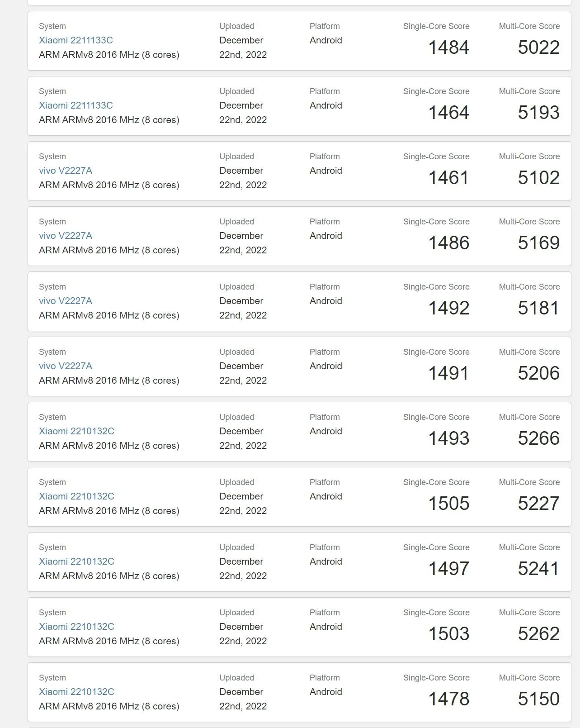The height and width of the screenshot is (728, 580).
Task: Open the vivo V2227A result scoring 1492
Action: click(x=66, y=301)
